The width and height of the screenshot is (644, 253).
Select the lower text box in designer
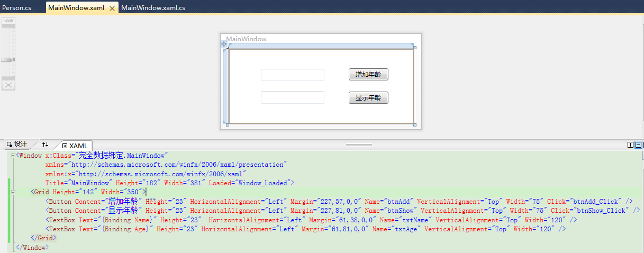(293, 98)
